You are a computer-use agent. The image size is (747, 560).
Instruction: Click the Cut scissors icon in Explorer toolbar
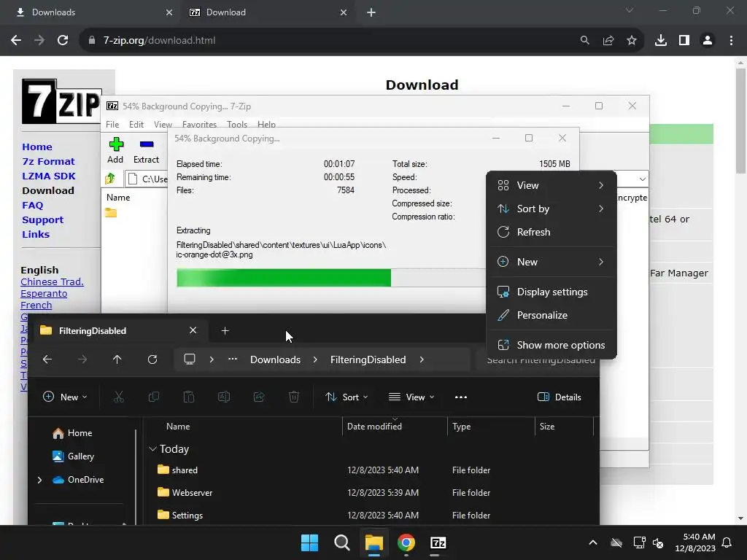[x=119, y=397]
